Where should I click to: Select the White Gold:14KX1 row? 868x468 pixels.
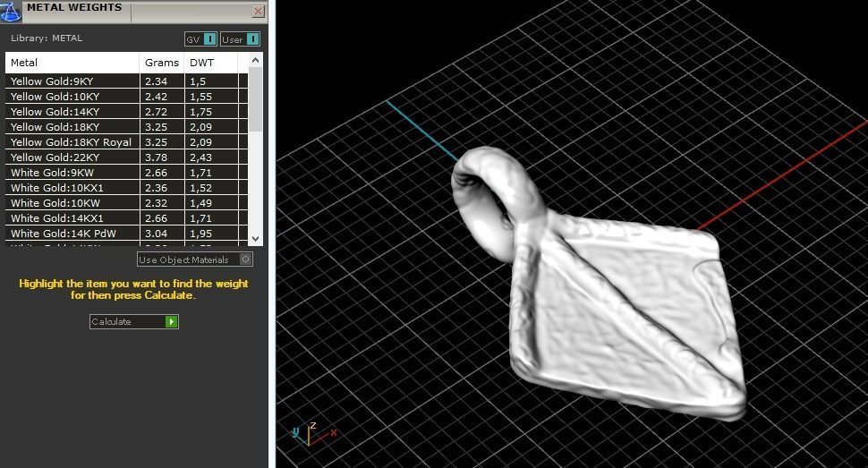point(127,218)
